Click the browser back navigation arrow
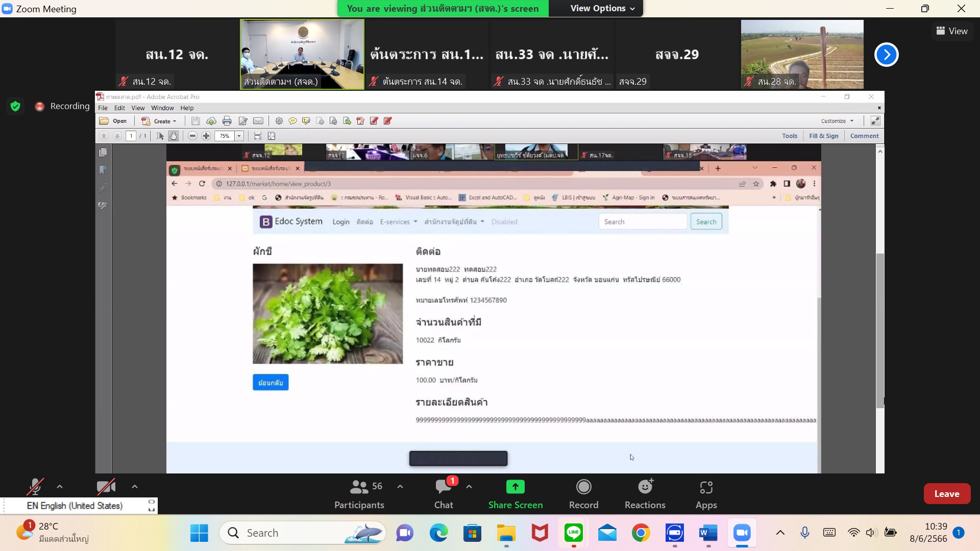 tap(176, 183)
